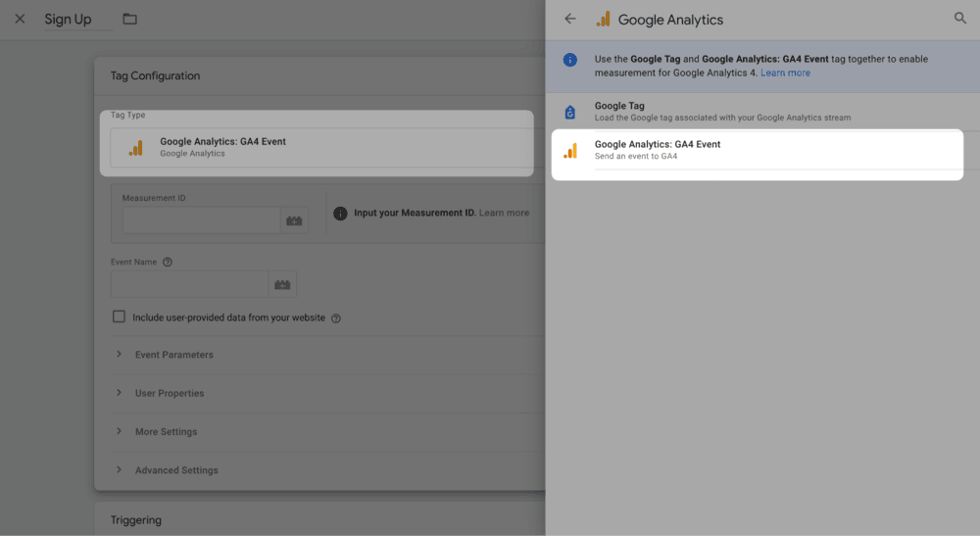The width and height of the screenshot is (980, 536).
Task: Enable Include user-provided data checkbox
Action: pyautogui.click(x=119, y=317)
